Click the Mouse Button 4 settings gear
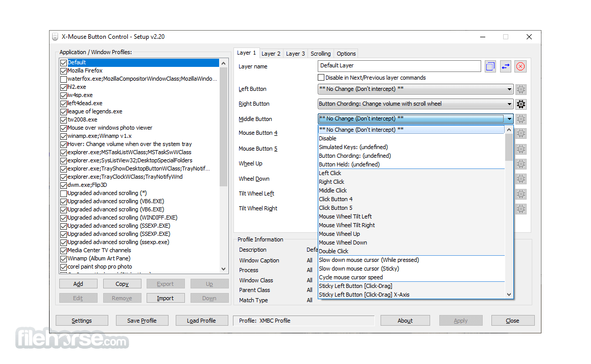 click(x=521, y=133)
